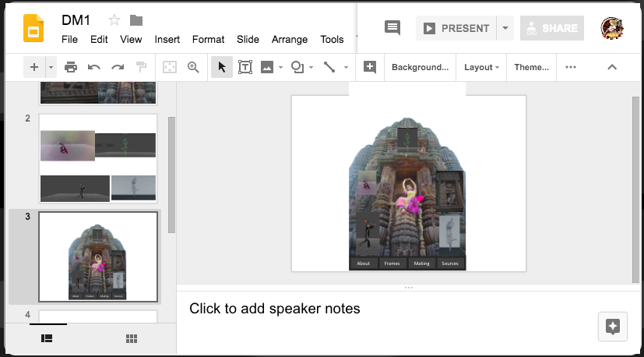Click the print icon
Viewport: 644px width, 357px height.
(71, 67)
